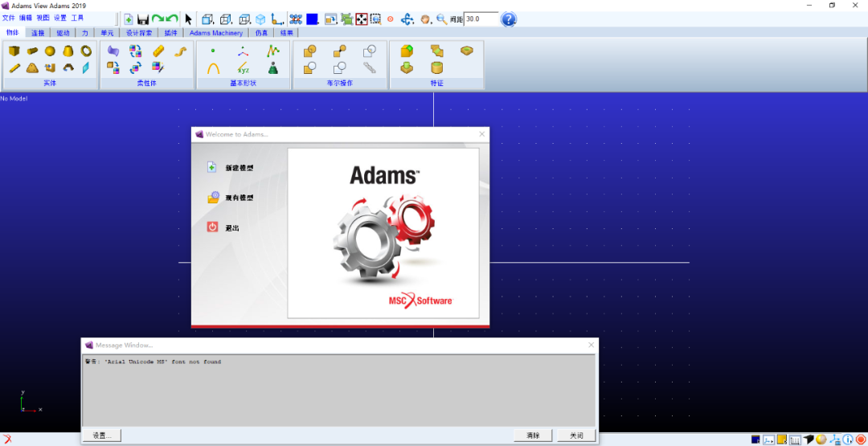Select the Revolution solid tool
This screenshot has height=446, width=868.
pos(68,68)
